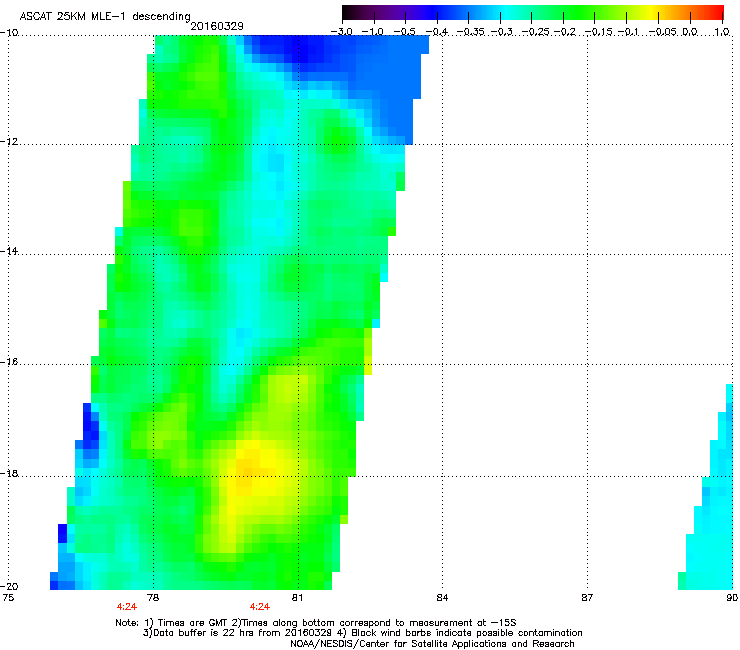
Task: Click the red 4:24 time below longitude 78
Action: (x=126, y=607)
